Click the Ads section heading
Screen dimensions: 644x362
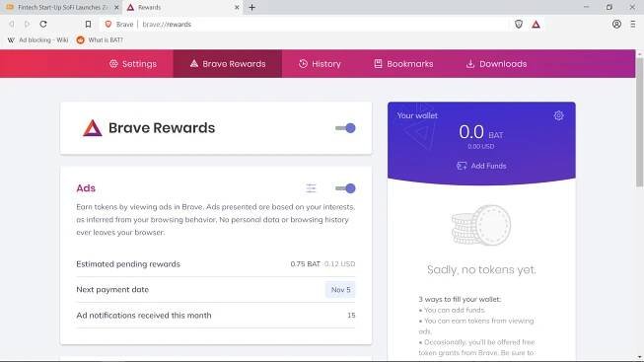pos(86,188)
